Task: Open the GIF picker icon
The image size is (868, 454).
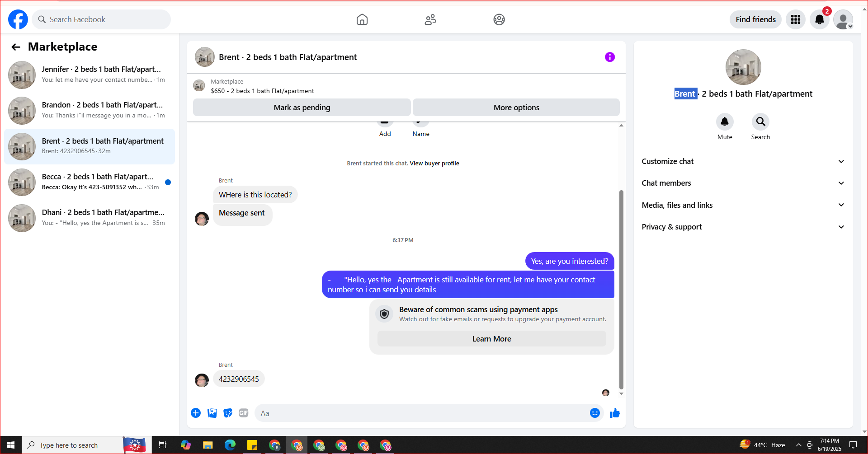Action: point(244,413)
